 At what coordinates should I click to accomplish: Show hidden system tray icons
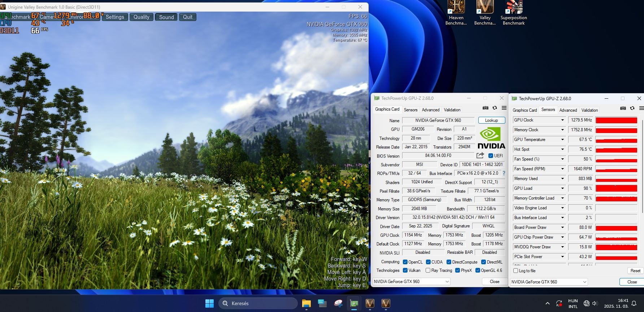click(547, 303)
